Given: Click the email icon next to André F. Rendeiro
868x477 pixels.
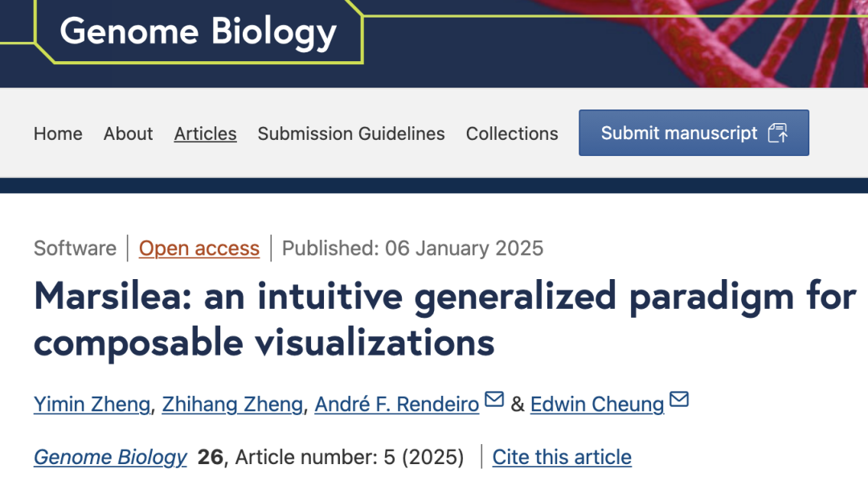Looking at the screenshot, I should [493, 399].
